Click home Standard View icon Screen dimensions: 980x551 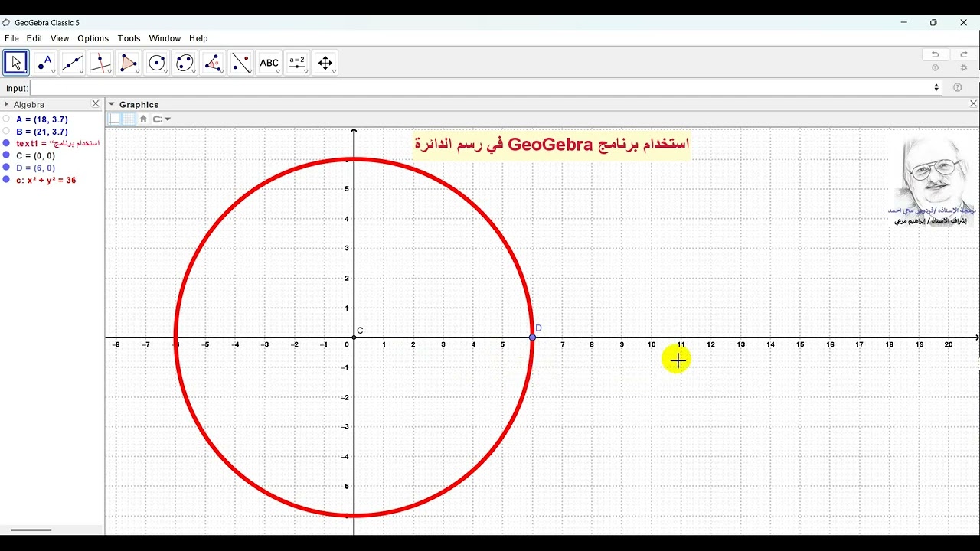pyautogui.click(x=143, y=119)
